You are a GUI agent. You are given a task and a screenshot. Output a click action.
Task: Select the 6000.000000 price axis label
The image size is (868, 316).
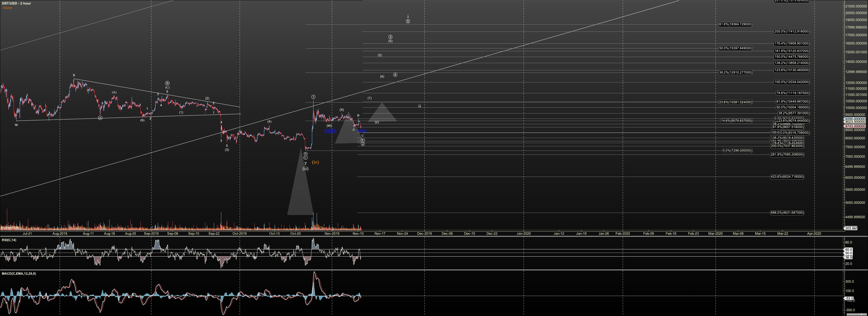pyautogui.click(x=855, y=177)
